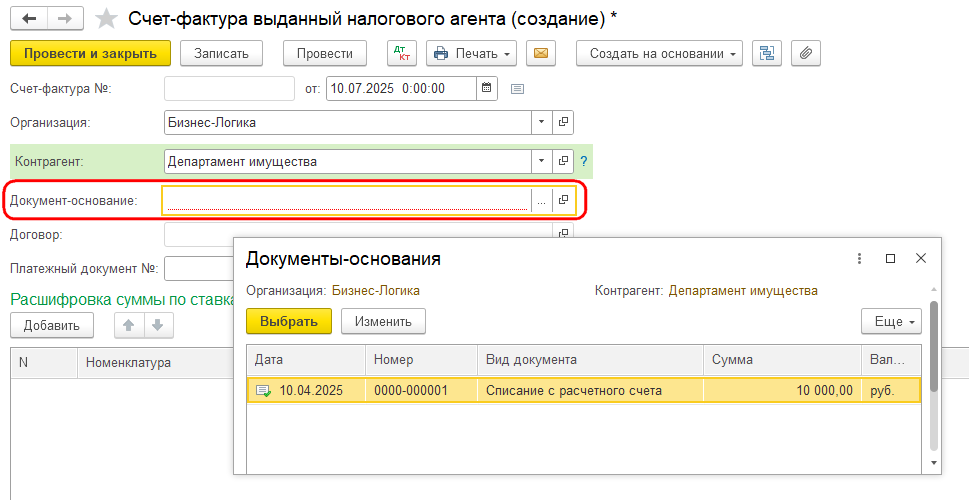969x500 pixels.
Task: Open the calendar picker for the date
Action: pyautogui.click(x=486, y=88)
